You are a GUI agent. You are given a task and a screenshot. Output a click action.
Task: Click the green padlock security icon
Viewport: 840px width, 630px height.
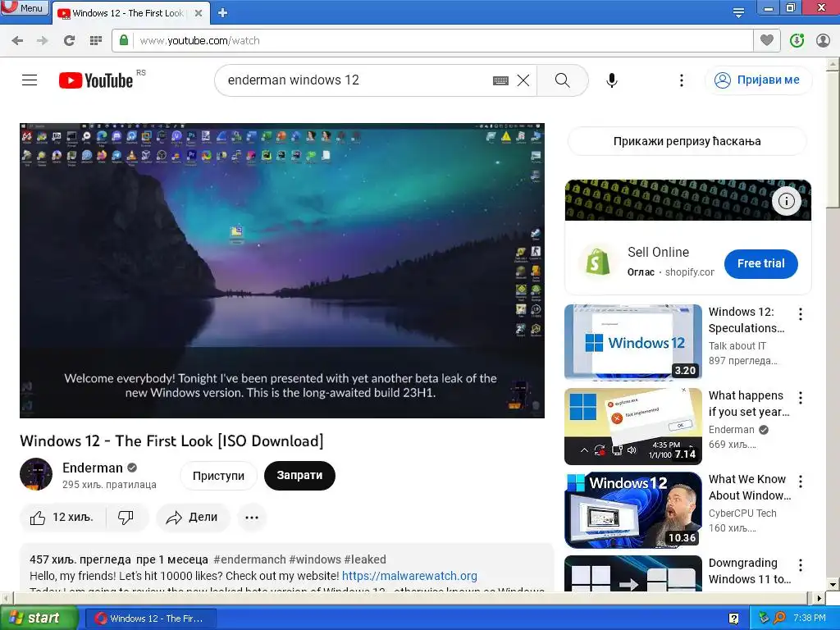click(x=124, y=40)
